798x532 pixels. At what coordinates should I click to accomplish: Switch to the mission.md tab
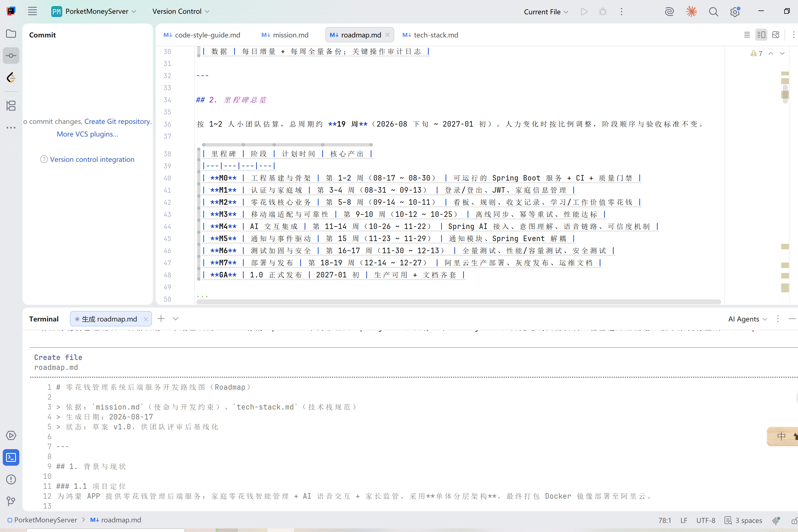tap(285, 35)
